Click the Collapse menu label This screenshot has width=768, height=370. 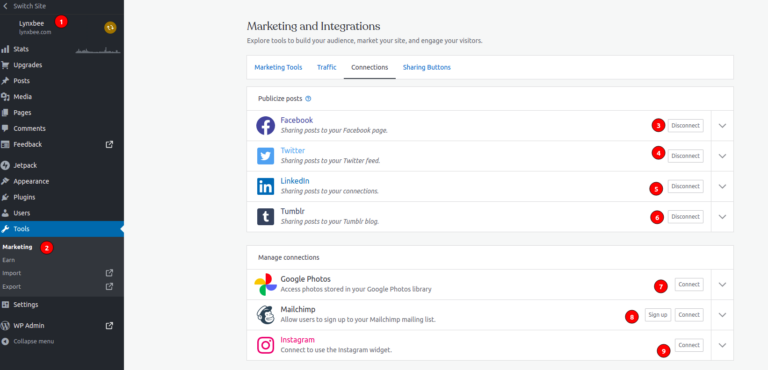pos(34,342)
